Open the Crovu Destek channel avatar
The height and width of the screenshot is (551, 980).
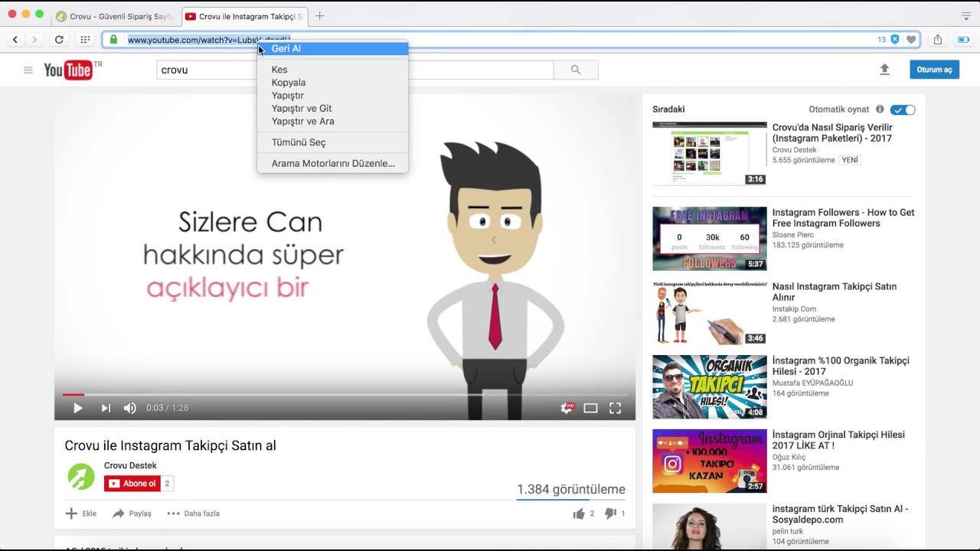click(x=81, y=477)
